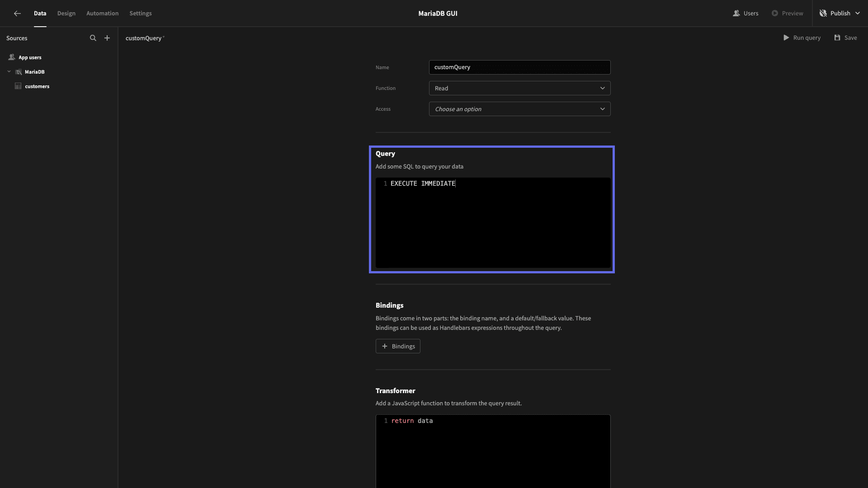Viewport: 868px width, 488px height.
Task: Click the back arrow icon
Action: (x=17, y=14)
